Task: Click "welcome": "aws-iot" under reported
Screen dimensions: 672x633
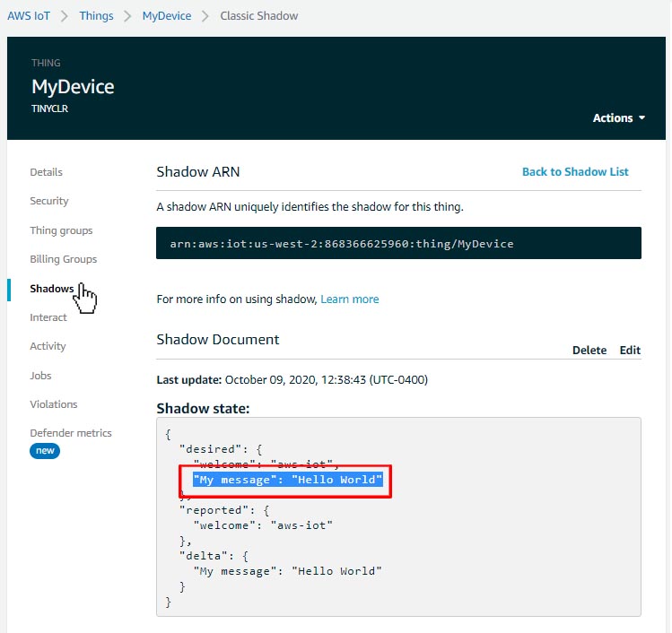Action: [x=263, y=525]
